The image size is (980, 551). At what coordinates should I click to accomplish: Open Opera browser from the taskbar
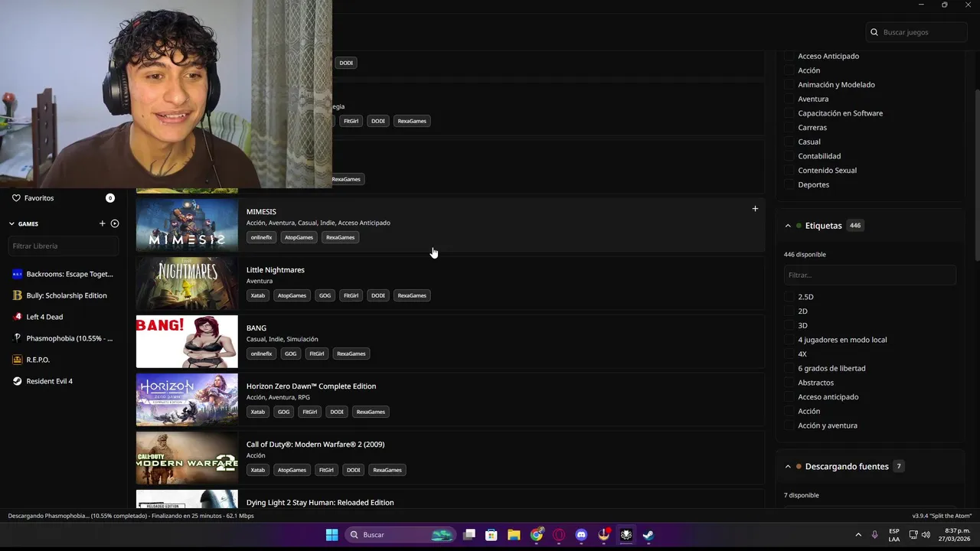pyautogui.click(x=559, y=535)
